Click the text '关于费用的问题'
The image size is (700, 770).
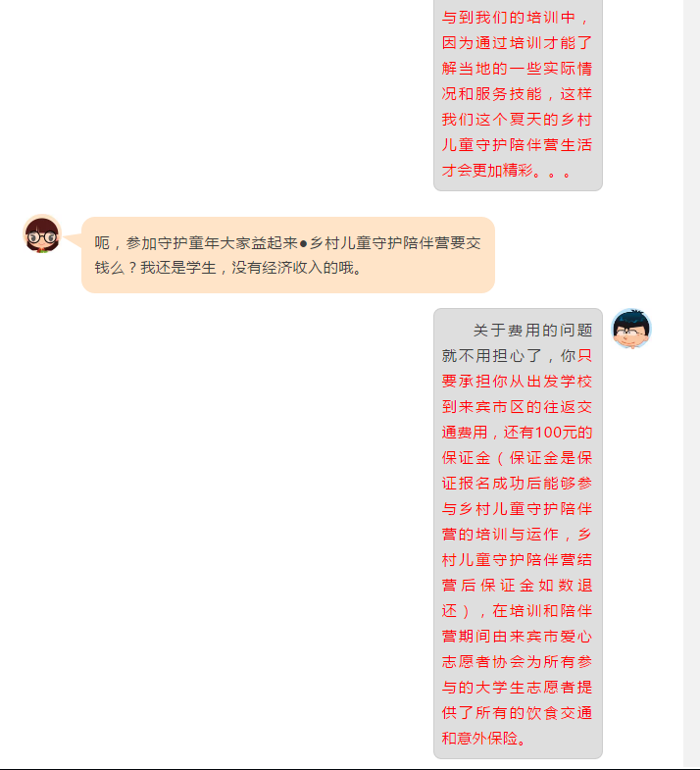tap(532, 330)
